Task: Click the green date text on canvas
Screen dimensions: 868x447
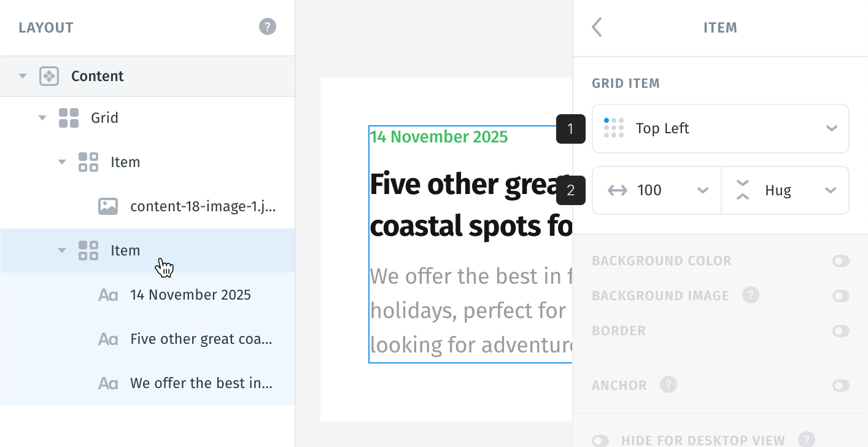Action: tap(439, 136)
